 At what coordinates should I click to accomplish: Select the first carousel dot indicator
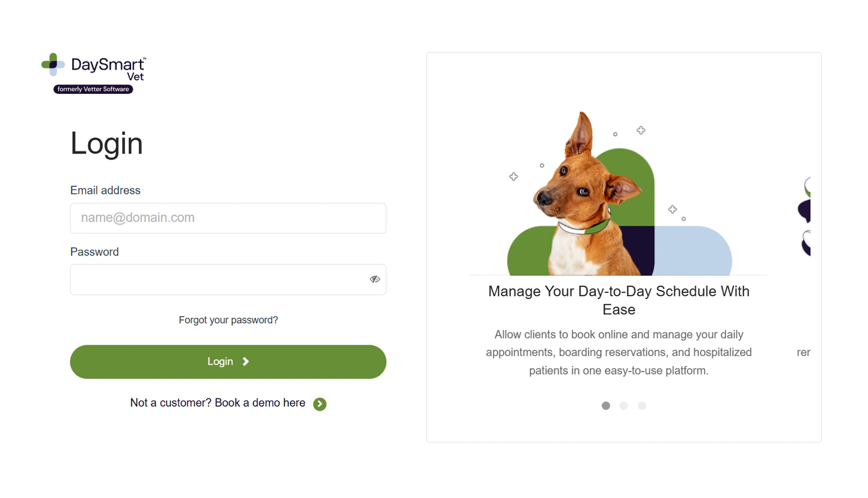606,405
